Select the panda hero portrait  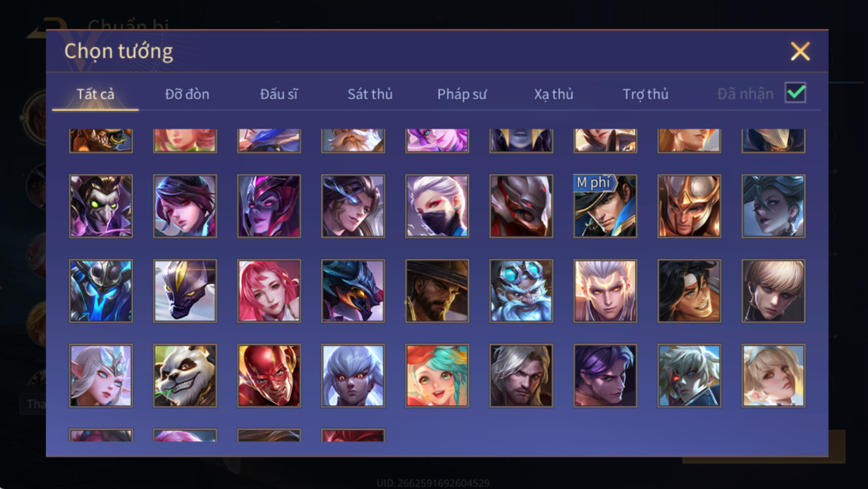click(x=185, y=376)
